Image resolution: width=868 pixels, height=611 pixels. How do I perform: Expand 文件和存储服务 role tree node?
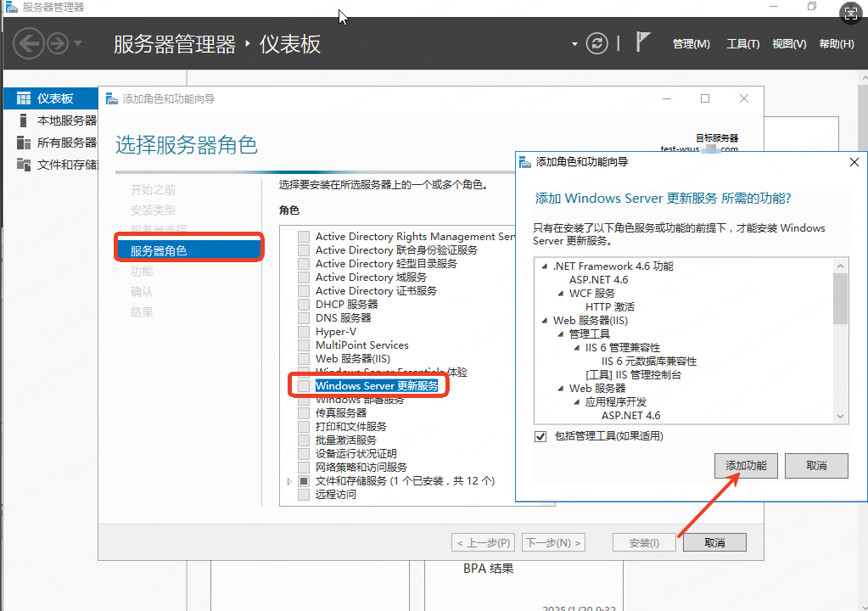[289, 481]
